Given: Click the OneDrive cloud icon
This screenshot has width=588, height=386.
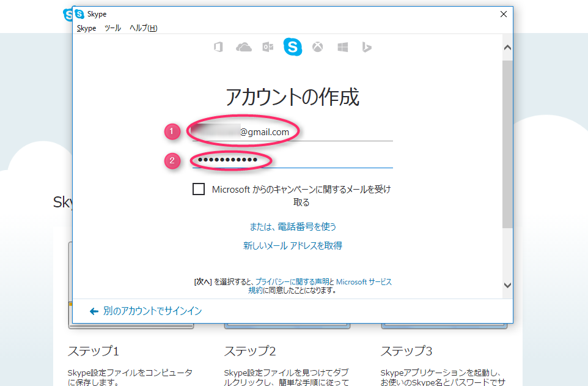Looking at the screenshot, I should pos(243,47).
